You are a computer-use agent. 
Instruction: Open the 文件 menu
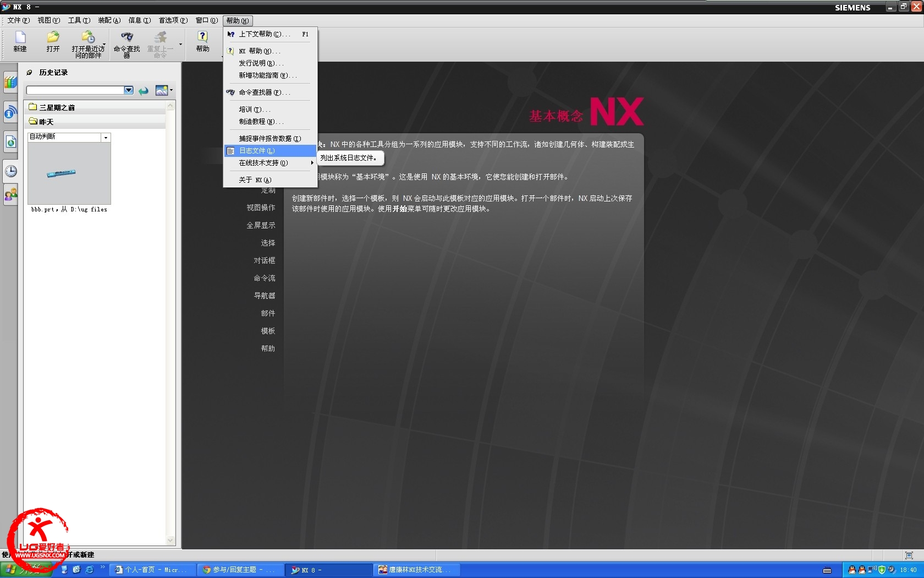(18, 20)
